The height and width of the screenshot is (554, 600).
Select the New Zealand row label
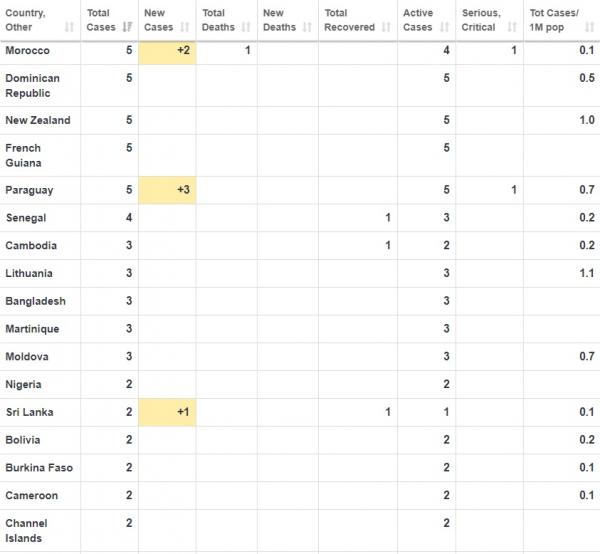click(38, 120)
